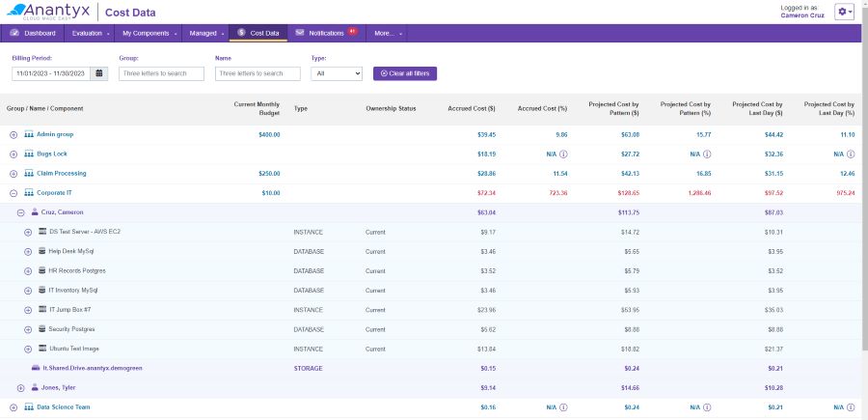Expand the DS Test Server - AWS EC2 component
868x420 pixels.
28,232
